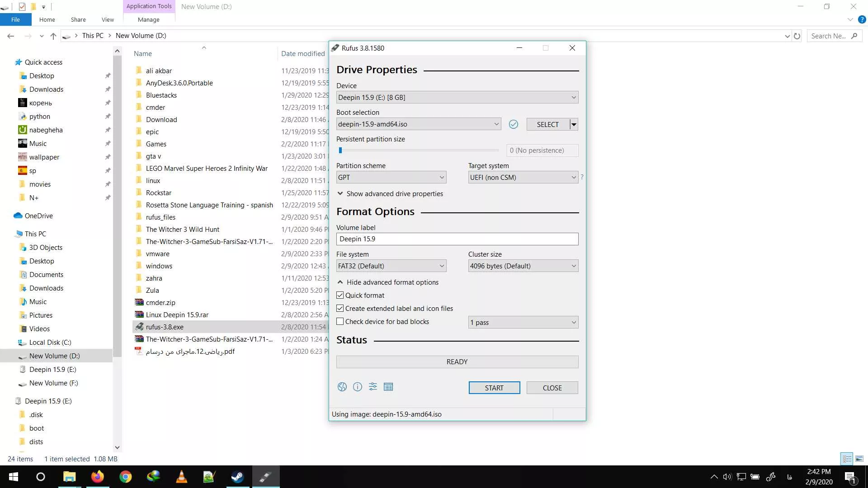This screenshot has width=868, height=488.
Task: Select Deepin 15.9 (E:) under This PC
Action: tap(52, 369)
